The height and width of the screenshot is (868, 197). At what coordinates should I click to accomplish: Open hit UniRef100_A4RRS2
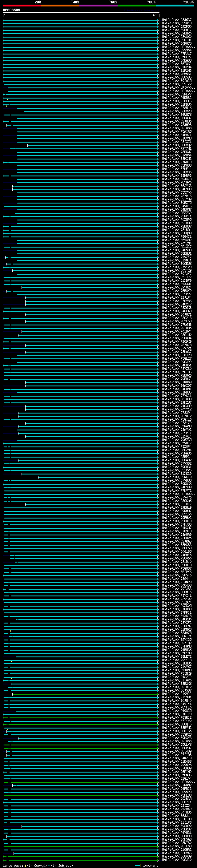(x=177, y=98)
